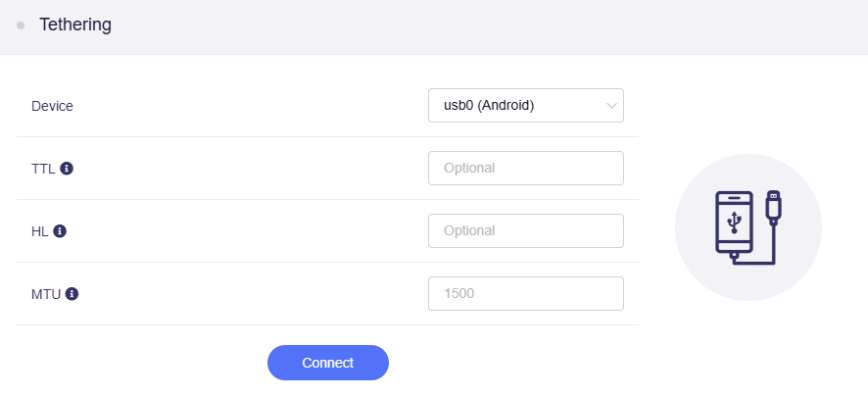Click the Device row label
The width and height of the screenshot is (868, 398).
click(x=52, y=106)
